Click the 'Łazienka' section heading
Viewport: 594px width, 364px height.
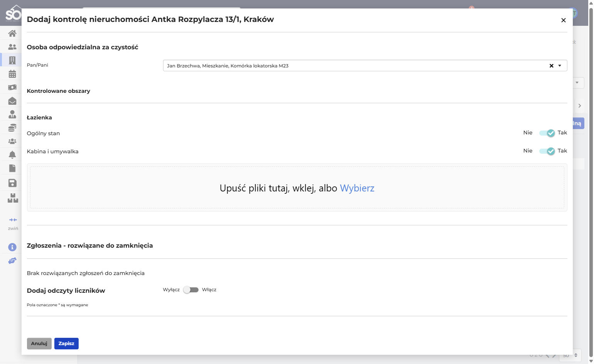(39, 117)
